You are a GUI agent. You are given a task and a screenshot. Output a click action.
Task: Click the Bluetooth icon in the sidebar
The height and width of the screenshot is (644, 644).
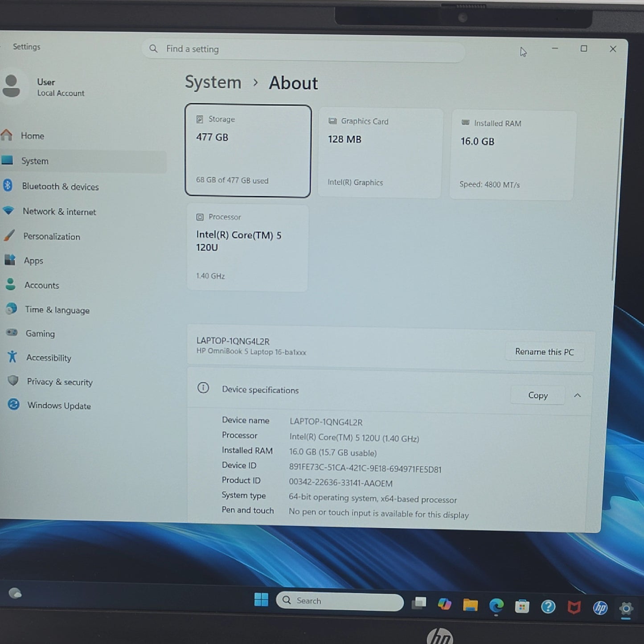[8, 185]
